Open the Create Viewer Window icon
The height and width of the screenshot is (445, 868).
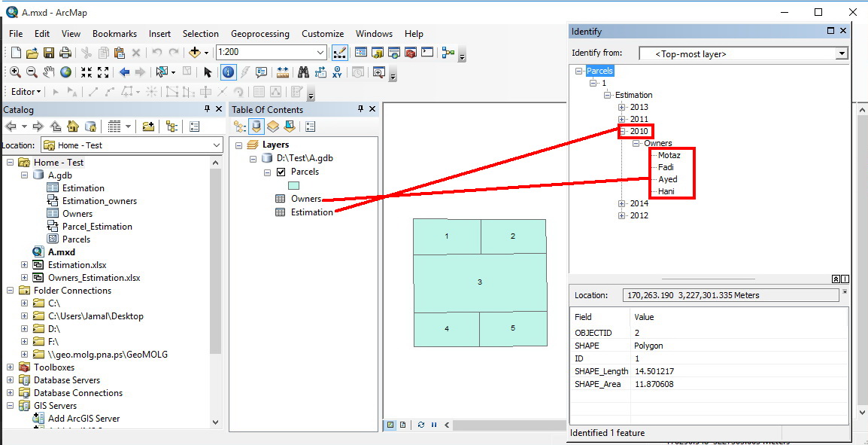(378, 72)
